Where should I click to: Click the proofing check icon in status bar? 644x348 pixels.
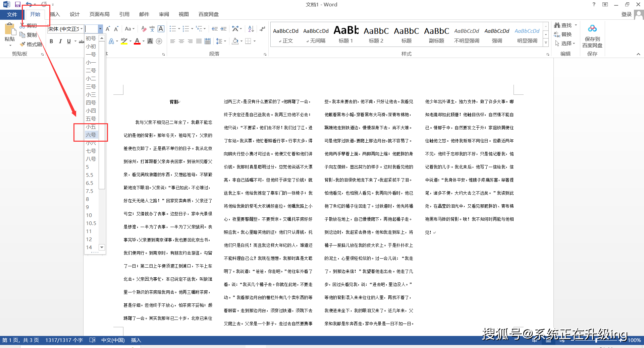(93, 340)
